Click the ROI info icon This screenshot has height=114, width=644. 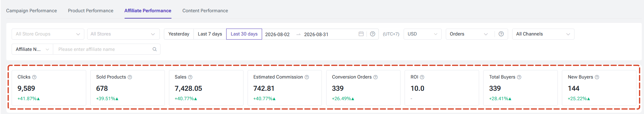tap(422, 77)
